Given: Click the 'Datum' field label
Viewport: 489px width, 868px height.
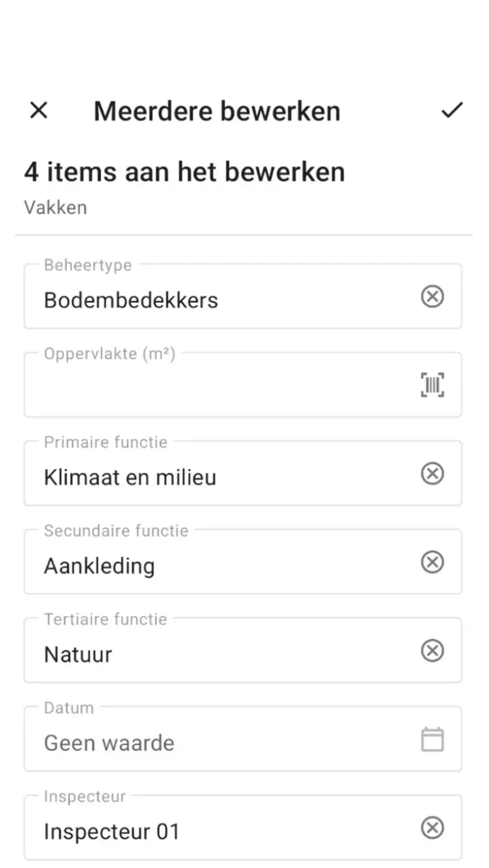Looking at the screenshot, I should click(69, 708).
